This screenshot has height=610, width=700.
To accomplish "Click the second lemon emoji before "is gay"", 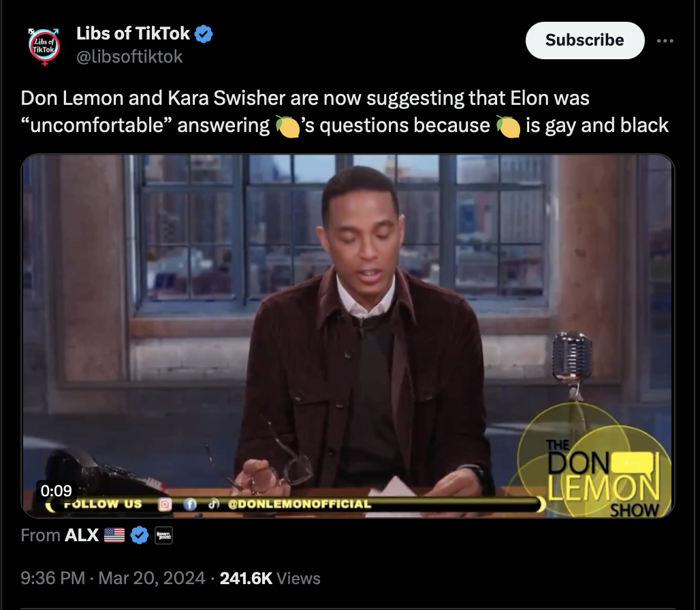I will pyautogui.click(x=508, y=126).
